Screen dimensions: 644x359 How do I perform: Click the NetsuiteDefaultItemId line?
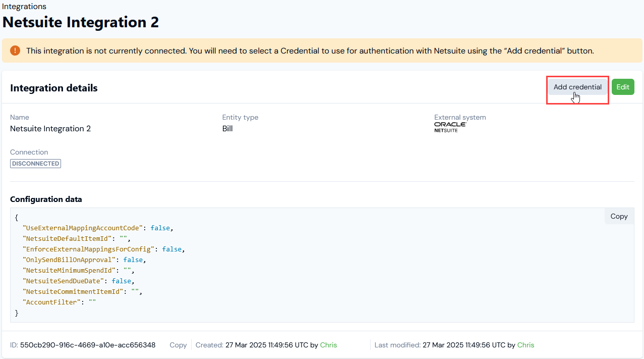77,238
